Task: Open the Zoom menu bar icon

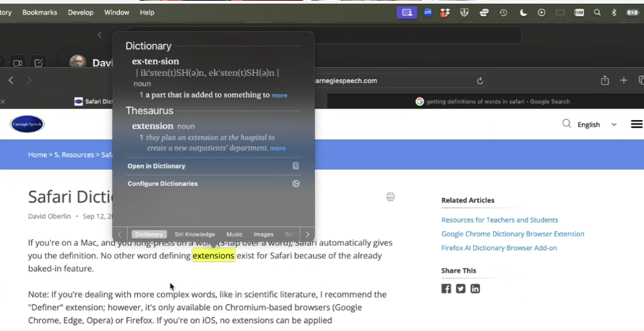Action: (x=428, y=12)
